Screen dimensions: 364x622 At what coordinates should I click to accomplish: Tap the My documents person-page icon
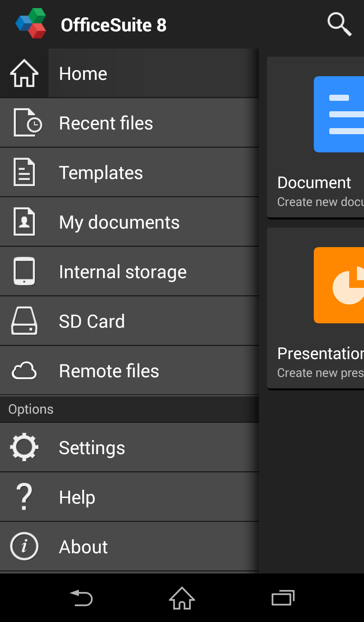pos(24,221)
